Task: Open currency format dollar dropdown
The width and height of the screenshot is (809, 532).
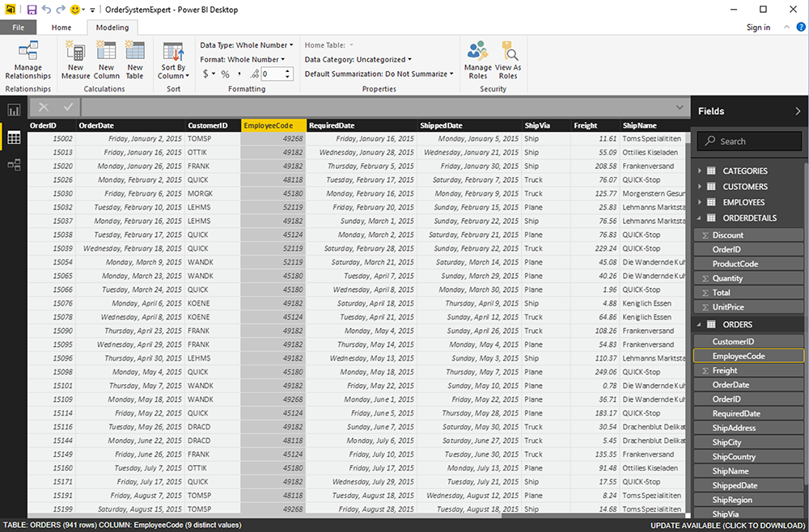Action: click(x=209, y=74)
